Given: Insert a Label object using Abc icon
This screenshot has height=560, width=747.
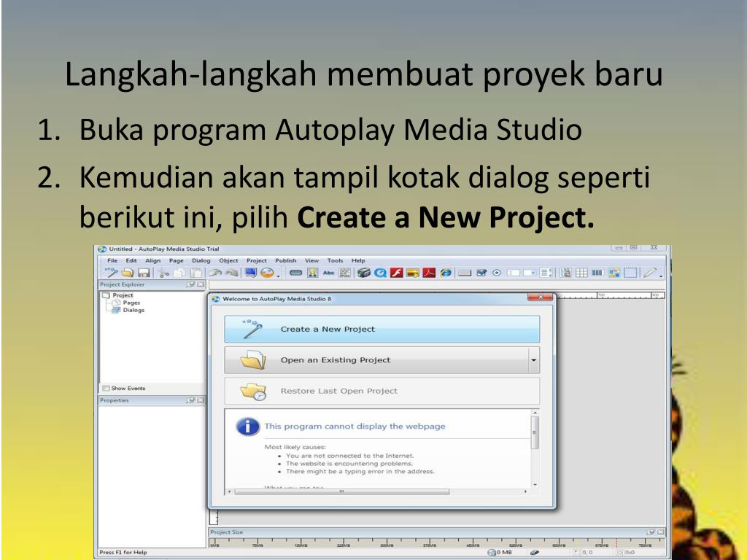Looking at the screenshot, I should [329, 273].
